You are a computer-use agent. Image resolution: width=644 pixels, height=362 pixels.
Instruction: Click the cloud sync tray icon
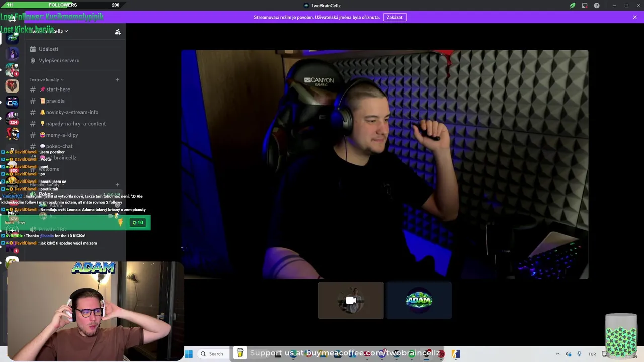coord(569,354)
